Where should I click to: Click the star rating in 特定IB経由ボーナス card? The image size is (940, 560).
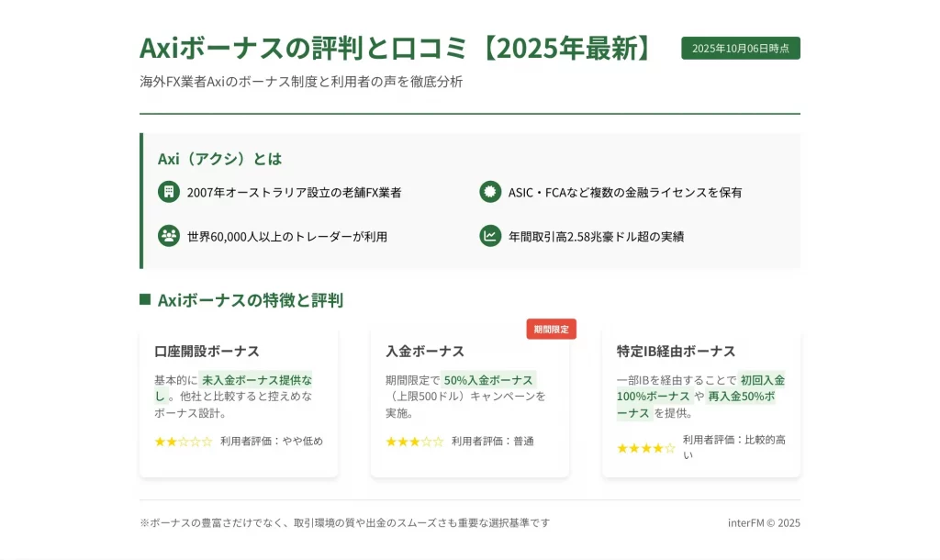(645, 448)
